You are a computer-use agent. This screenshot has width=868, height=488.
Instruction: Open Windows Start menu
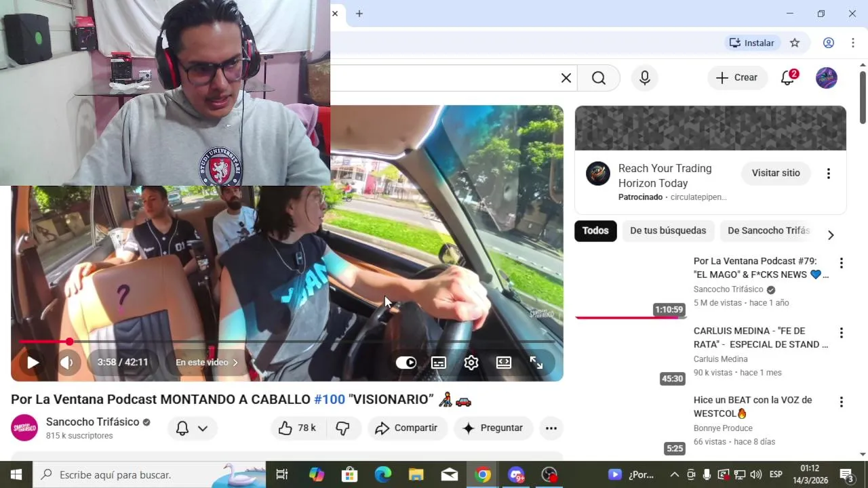point(16,474)
